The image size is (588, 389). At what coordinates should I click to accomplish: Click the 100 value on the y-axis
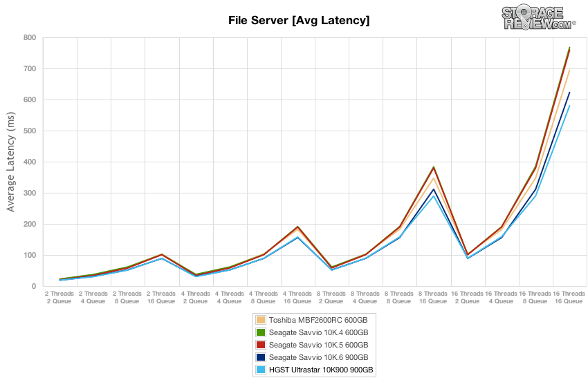pyautogui.click(x=29, y=255)
